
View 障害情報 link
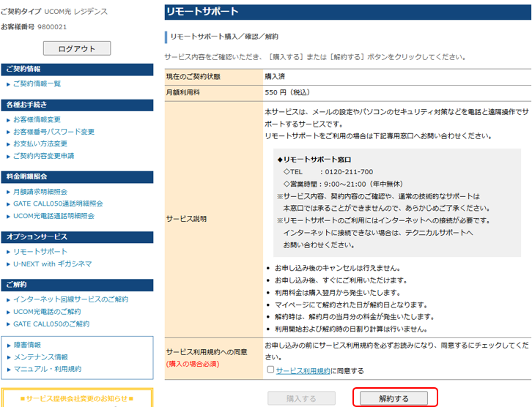(x=27, y=345)
